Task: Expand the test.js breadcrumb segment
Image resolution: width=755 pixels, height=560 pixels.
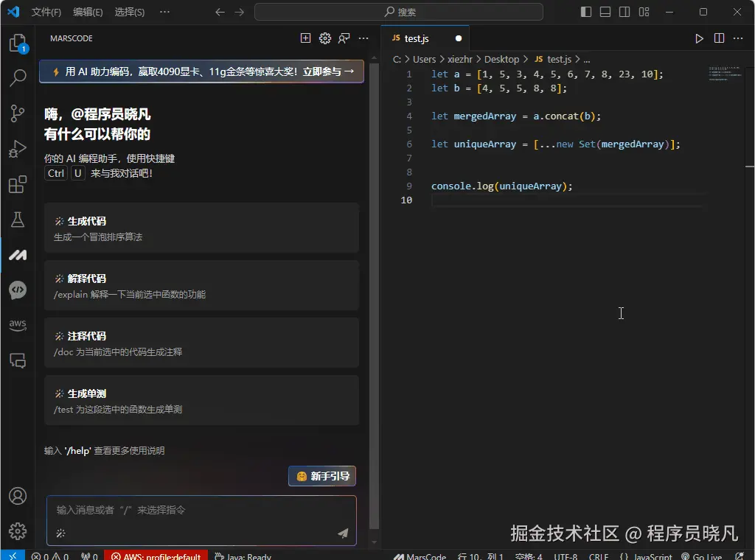Action: pos(553,59)
